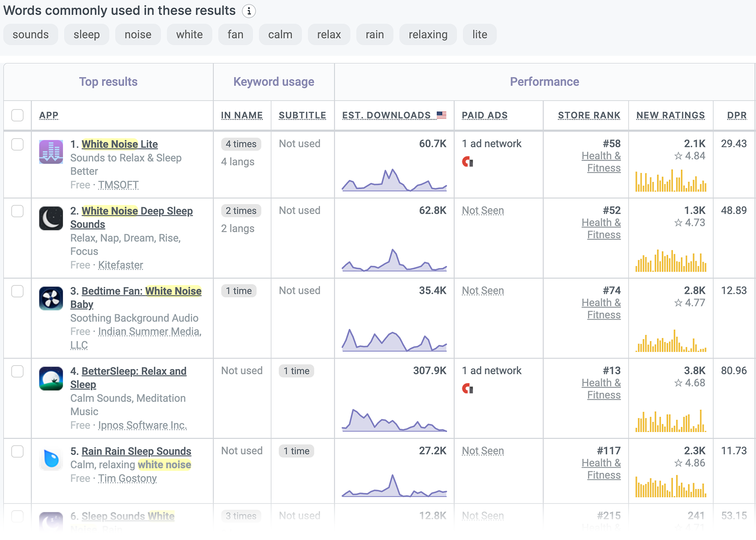The width and height of the screenshot is (756, 540).
Task: Open the White Noise Deep Sleep Sounds icon
Action: (x=51, y=218)
